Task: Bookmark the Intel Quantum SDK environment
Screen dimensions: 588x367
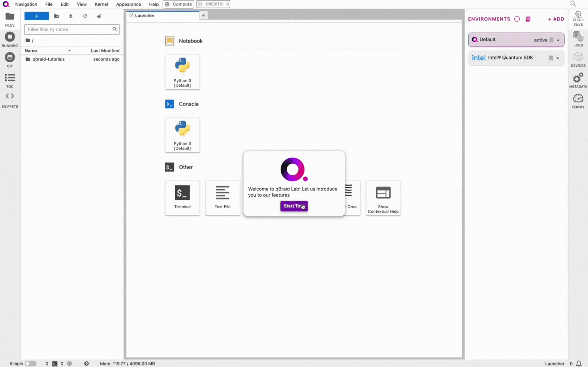Action: point(551,58)
